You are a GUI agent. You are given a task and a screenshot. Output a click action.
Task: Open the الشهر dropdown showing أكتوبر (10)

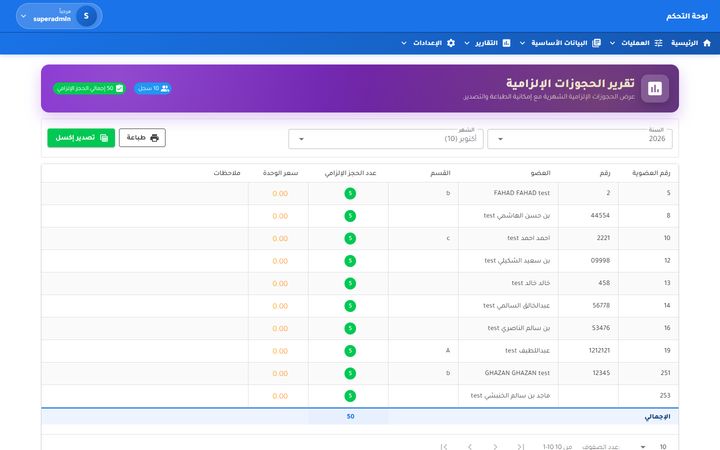(x=386, y=139)
